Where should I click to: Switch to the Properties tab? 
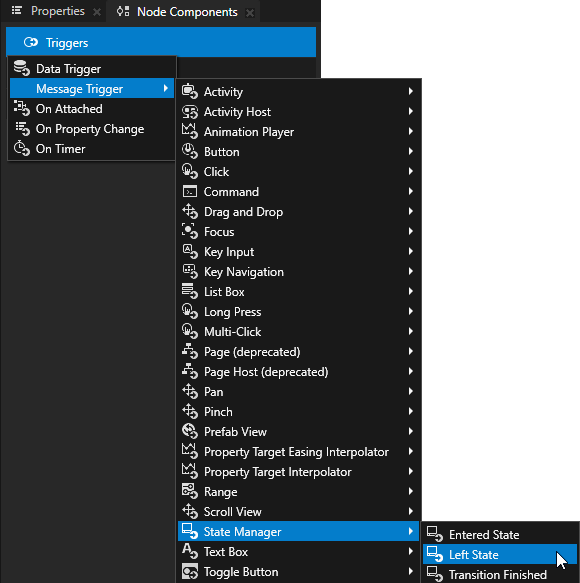coord(58,11)
